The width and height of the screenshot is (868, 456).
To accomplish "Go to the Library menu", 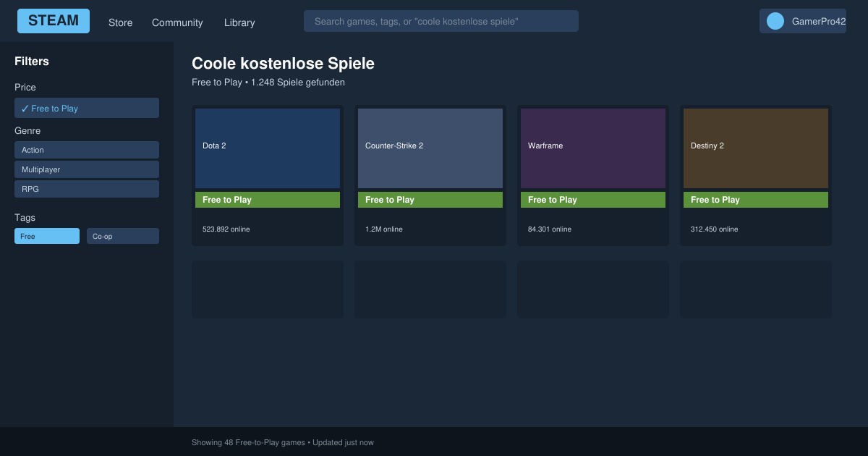I will [239, 22].
